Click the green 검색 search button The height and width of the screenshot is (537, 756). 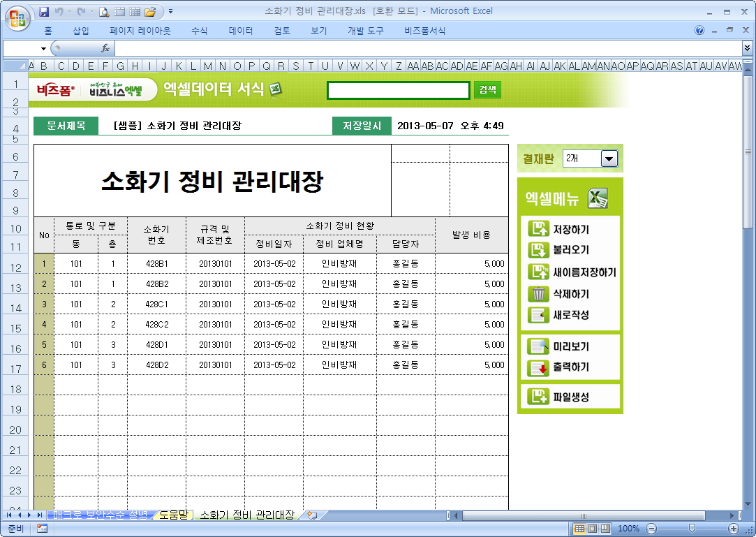coord(487,90)
